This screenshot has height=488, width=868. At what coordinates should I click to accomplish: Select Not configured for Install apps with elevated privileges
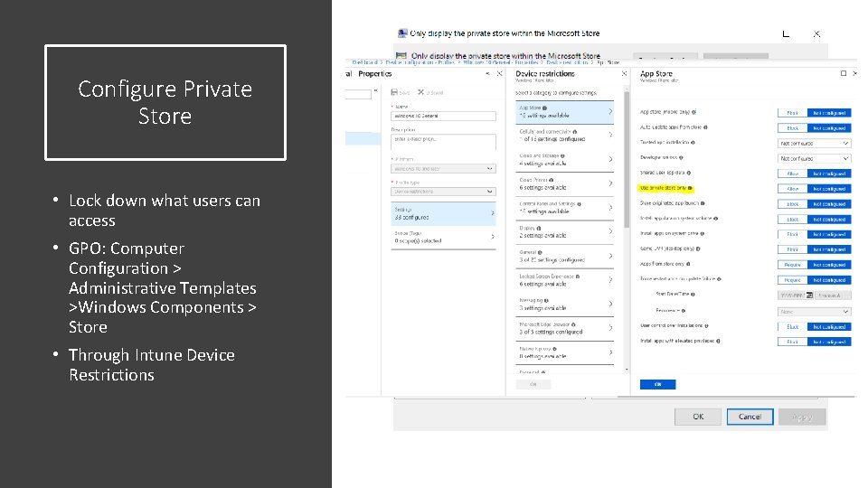pos(829,342)
